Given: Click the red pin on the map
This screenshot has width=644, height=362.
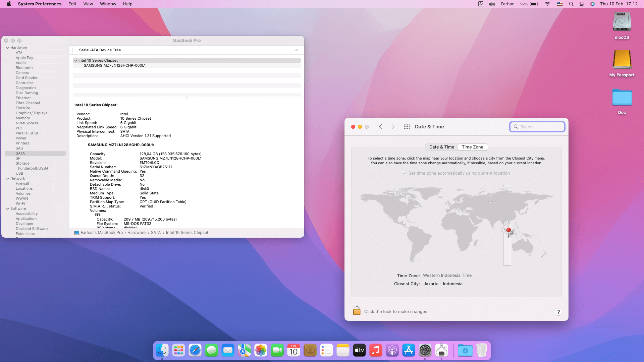Looking at the screenshot, I should 508,230.
